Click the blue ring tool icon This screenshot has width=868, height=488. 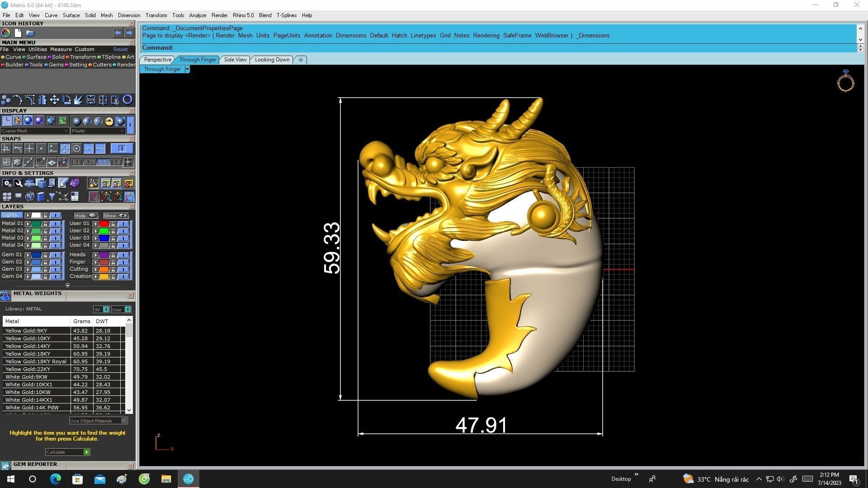pyautogui.click(x=127, y=100)
